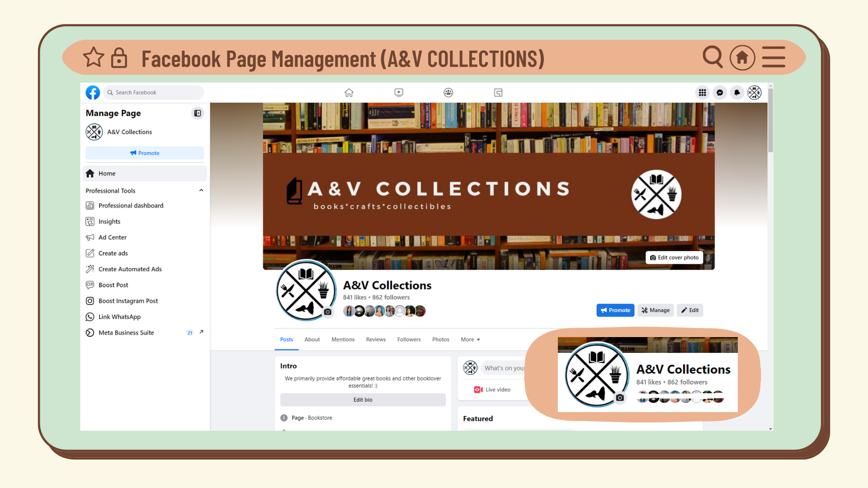The width and height of the screenshot is (868, 488).
Task: Open Insights in the sidebar
Action: click(x=109, y=221)
